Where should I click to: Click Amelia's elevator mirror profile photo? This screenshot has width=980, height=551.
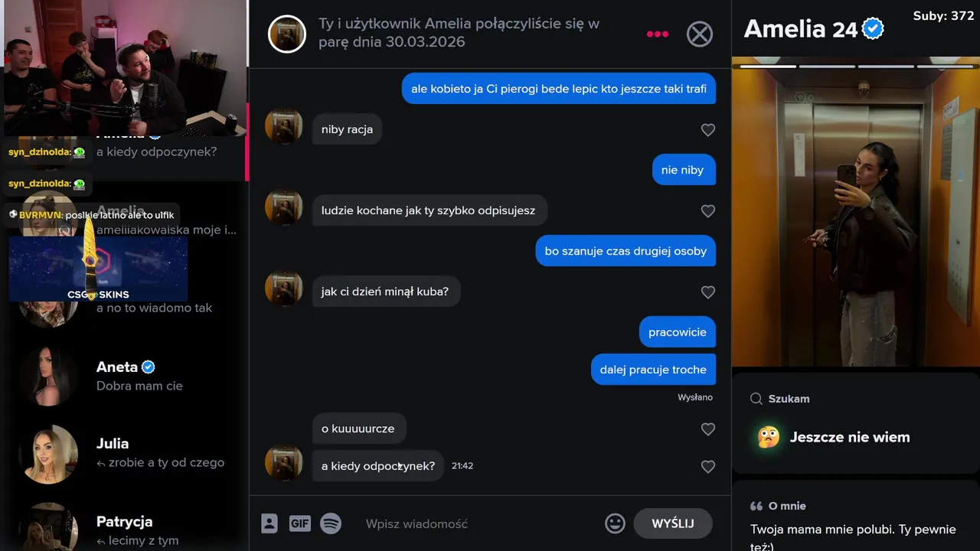856,218
